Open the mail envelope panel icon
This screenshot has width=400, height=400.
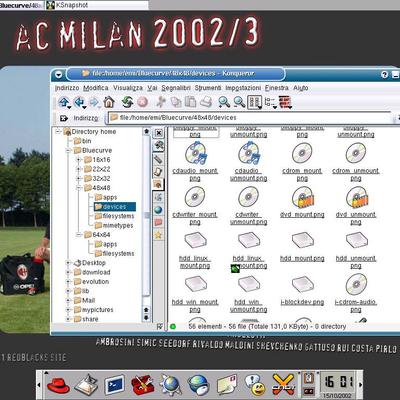click(x=227, y=385)
